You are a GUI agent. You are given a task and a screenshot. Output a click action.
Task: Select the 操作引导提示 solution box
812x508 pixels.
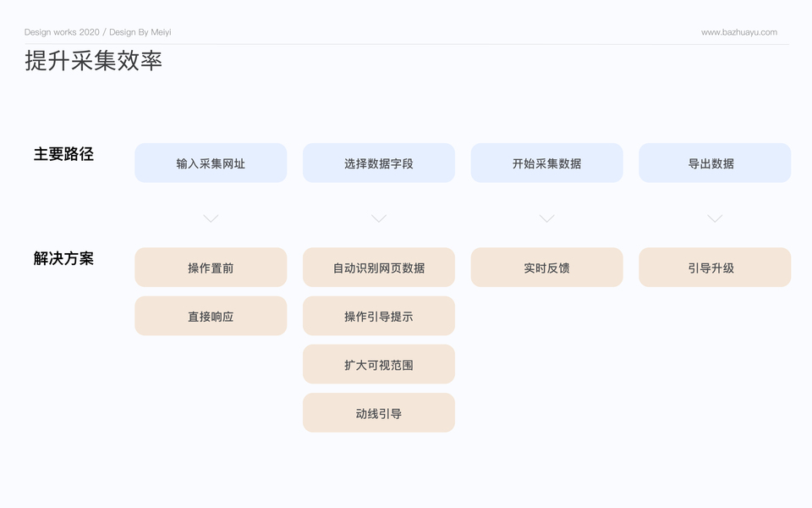pyautogui.click(x=379, y=316)
